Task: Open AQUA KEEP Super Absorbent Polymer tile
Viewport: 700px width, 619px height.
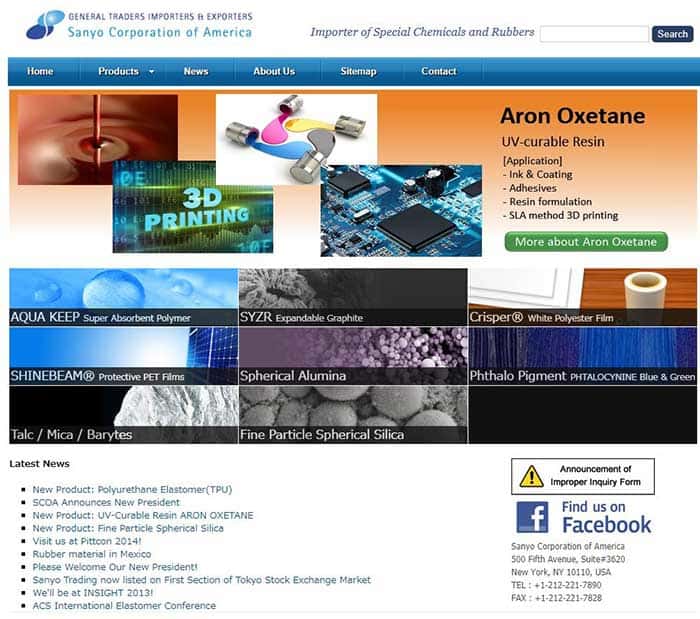Action: [x=124, y=297]
